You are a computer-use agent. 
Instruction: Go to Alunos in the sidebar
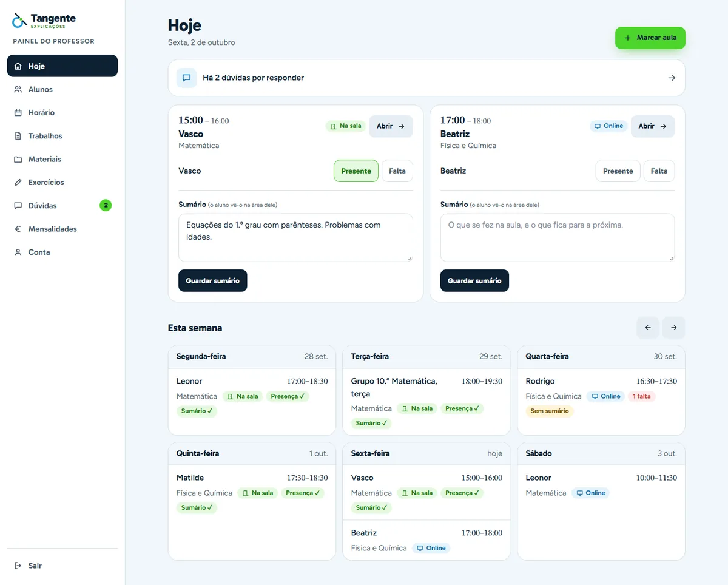pyautogui.click(x=62, y=89)
